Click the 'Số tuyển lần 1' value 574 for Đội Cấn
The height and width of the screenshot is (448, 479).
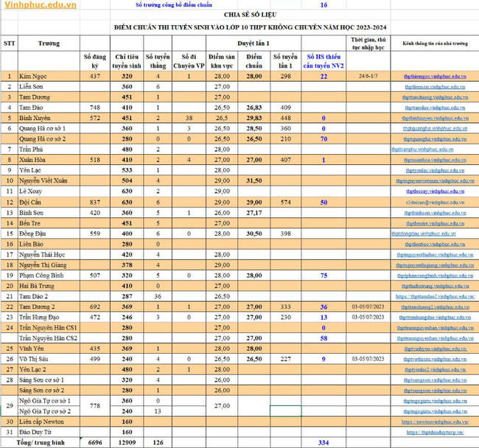tap(285, 202)
